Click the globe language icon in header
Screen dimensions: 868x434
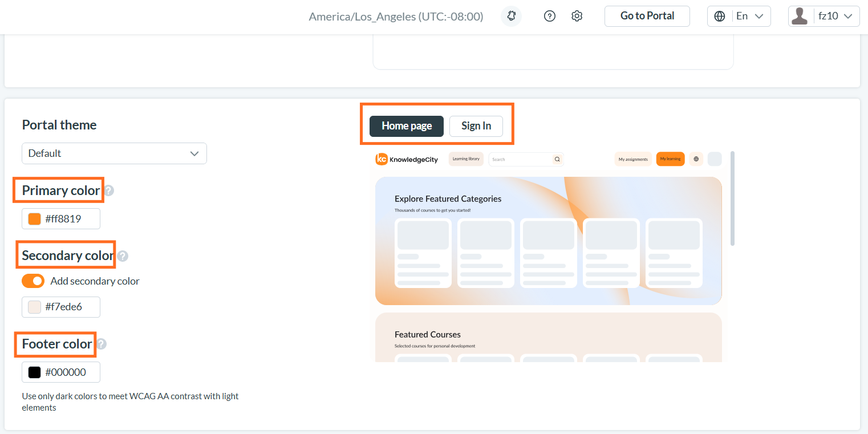point(720,16)
